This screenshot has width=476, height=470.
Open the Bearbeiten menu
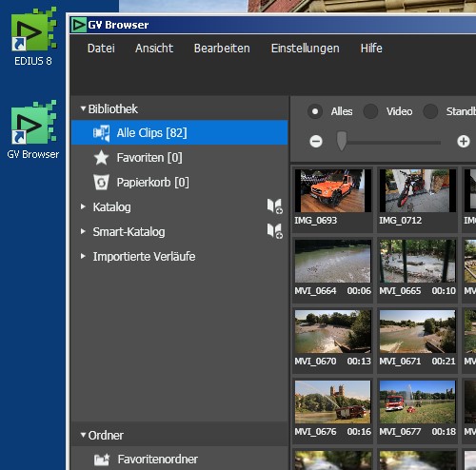[x=222, y=49]
